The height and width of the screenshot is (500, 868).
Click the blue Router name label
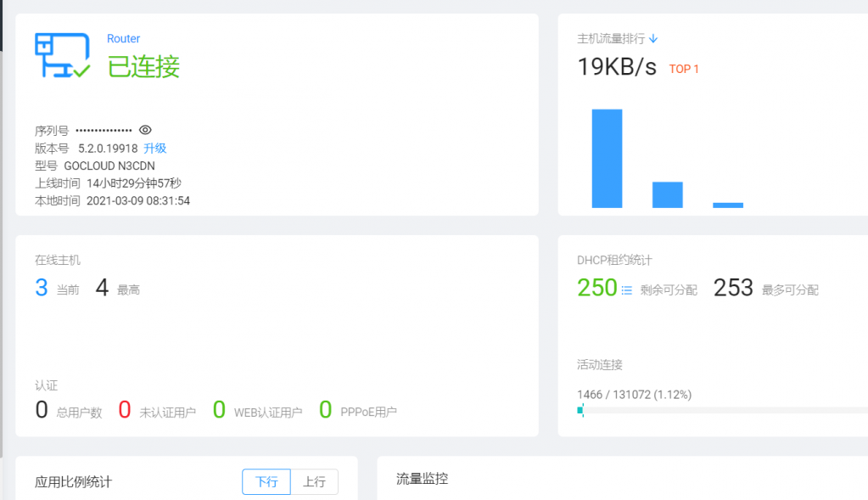[x=123, y=38]
